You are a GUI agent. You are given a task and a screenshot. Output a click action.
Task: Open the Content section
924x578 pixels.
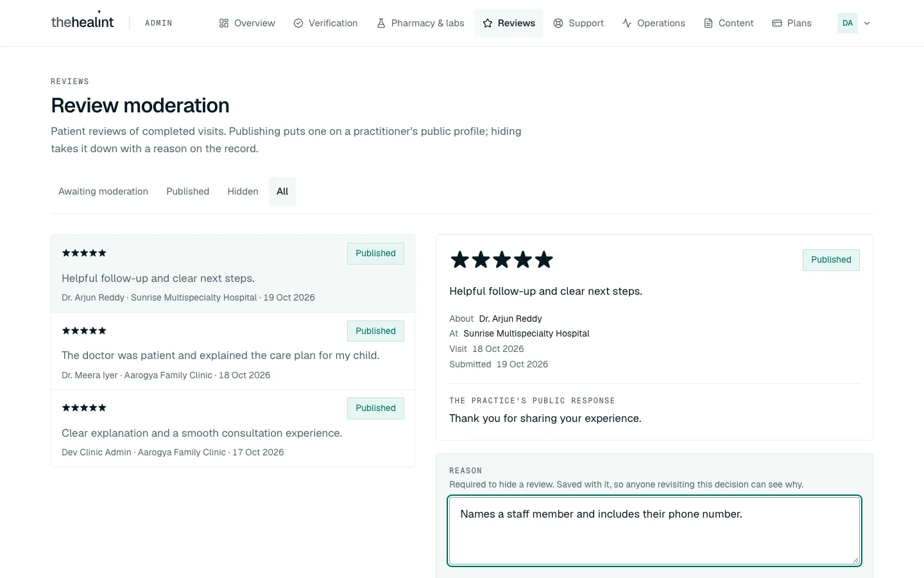[x=736, y=23]
